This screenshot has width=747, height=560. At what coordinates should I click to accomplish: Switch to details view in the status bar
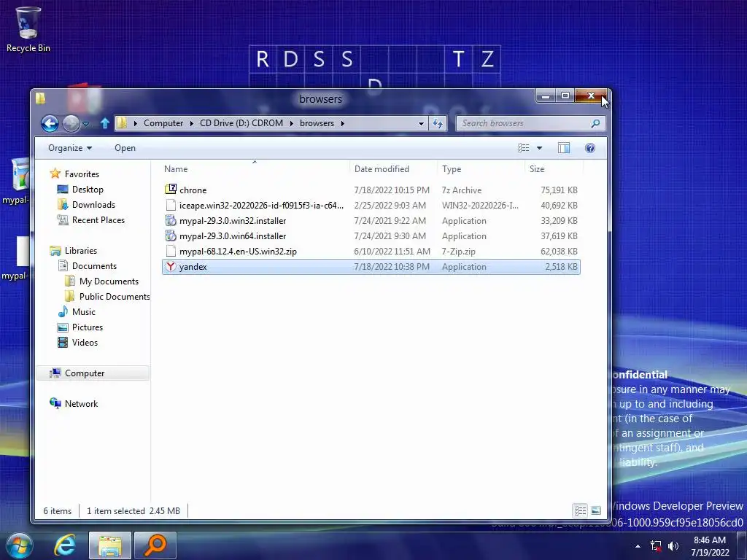tap(580, 511)
